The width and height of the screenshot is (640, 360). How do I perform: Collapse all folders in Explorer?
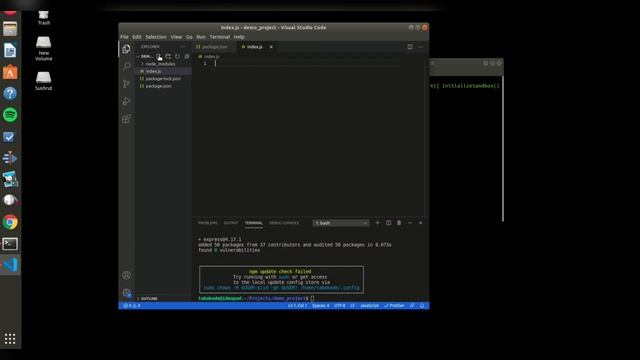187,56
